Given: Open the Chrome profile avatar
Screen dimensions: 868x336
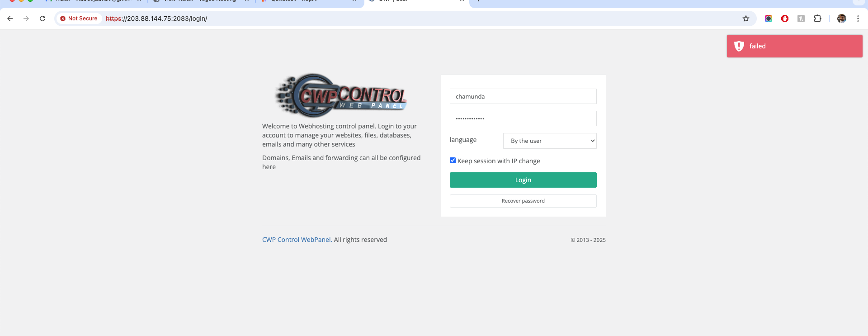Looking at the screenshot, I should [x=842, y=19].
